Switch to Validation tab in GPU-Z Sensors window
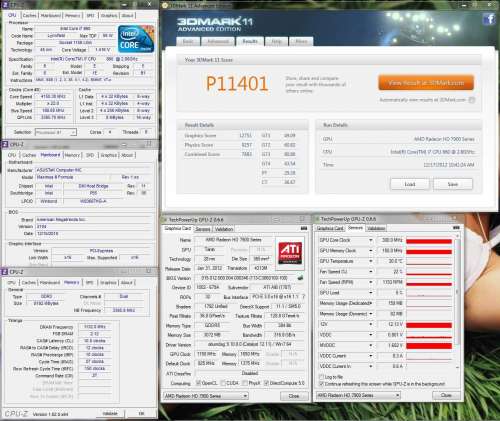The image size is (500, 421). pyautogui.click(x=376, y=228)
